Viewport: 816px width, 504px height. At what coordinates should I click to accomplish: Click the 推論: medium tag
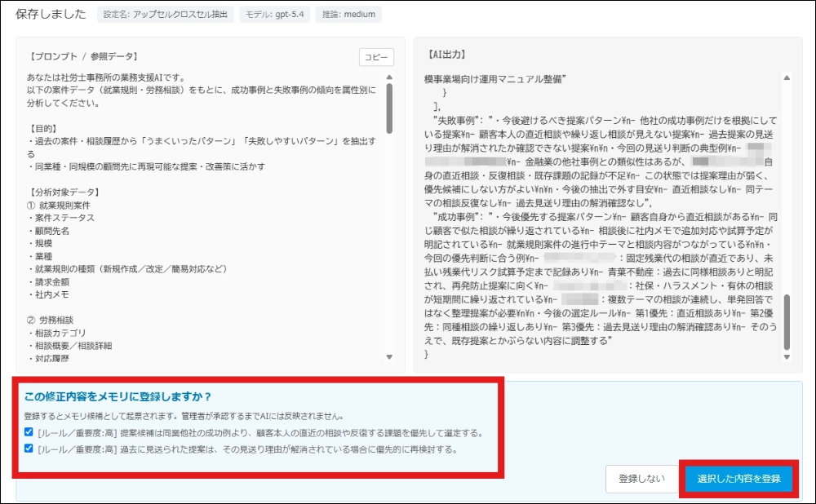[x=348, y=15]
